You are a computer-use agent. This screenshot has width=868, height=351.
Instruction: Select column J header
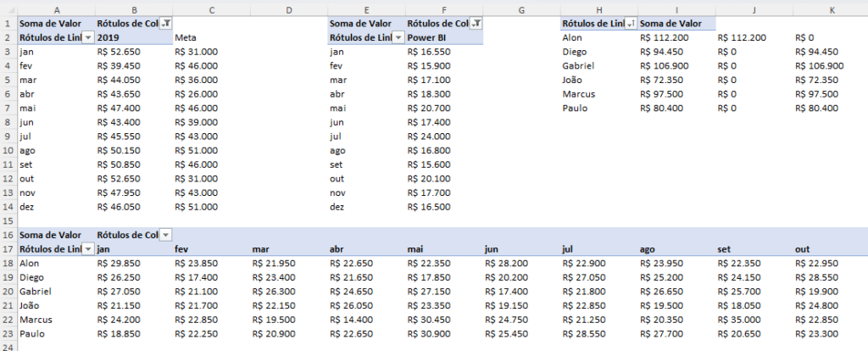[x=754, y=10]
